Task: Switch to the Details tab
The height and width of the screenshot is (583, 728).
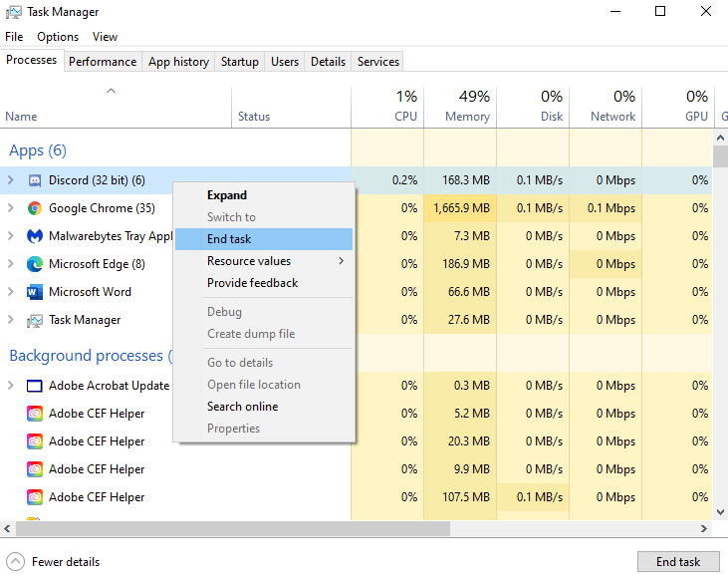Action: pos(329,62)
